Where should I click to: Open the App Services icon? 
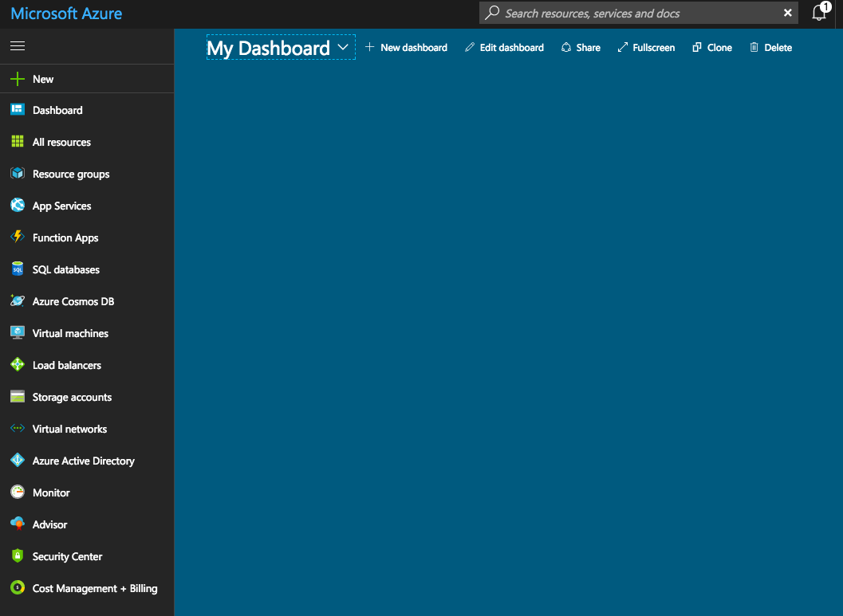pos(17,206)
